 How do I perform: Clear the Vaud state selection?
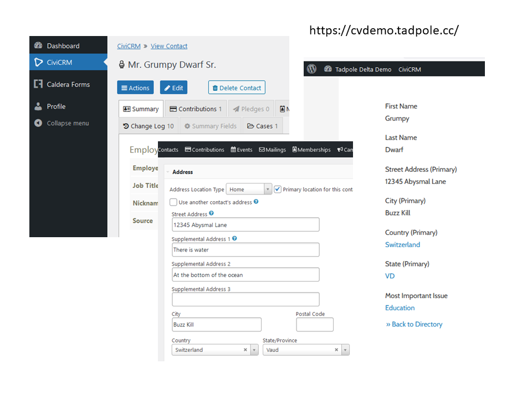point(336,350)
